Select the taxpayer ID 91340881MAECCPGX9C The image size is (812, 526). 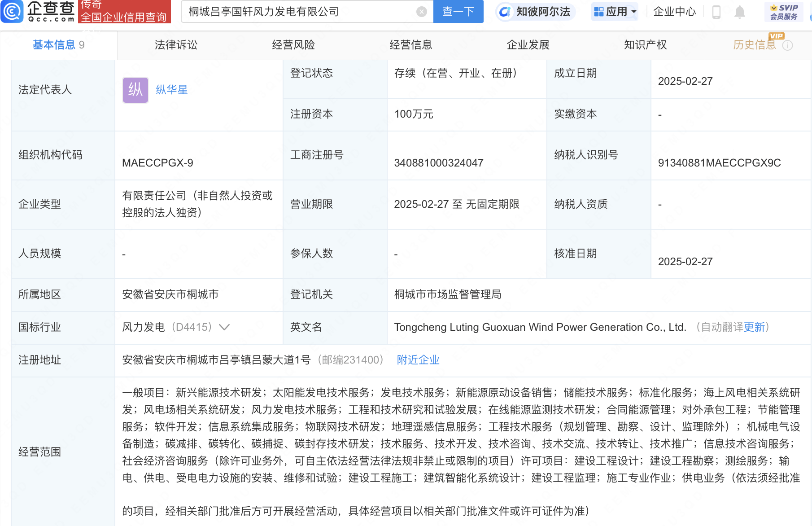pos(719,163)
